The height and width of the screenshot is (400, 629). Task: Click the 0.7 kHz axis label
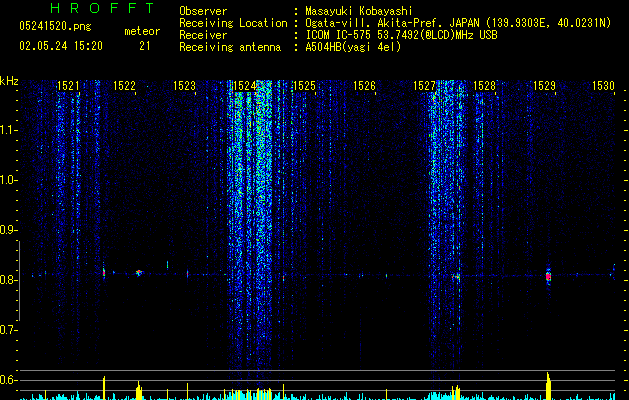pyautogui.click(x=8, y=330)
